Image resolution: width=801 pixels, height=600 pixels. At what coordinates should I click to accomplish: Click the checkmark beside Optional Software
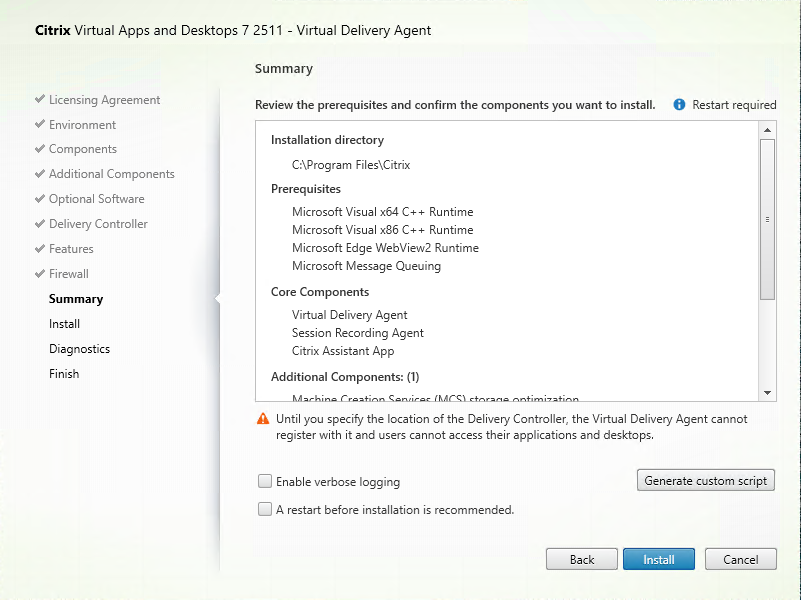coord(39,199)
